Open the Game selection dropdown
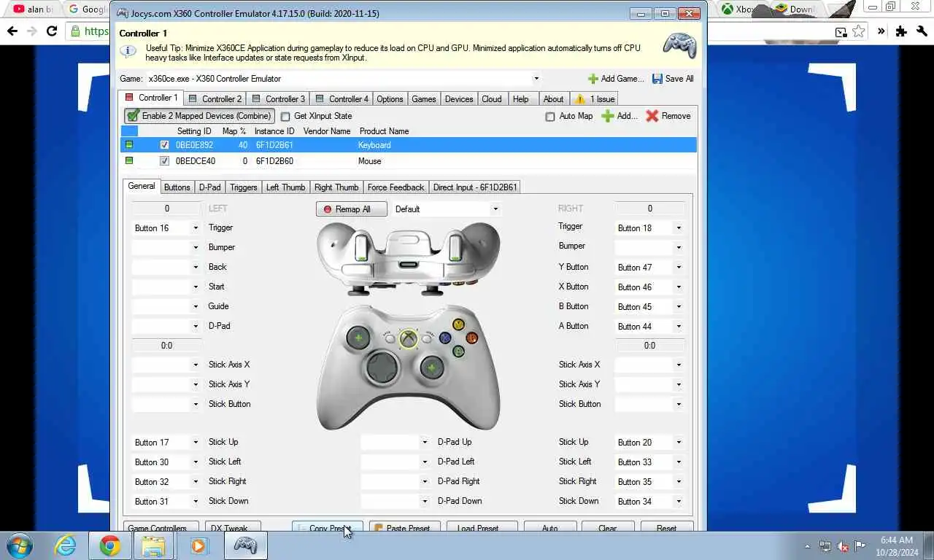 pyautogui.click(x=536, y=79)
